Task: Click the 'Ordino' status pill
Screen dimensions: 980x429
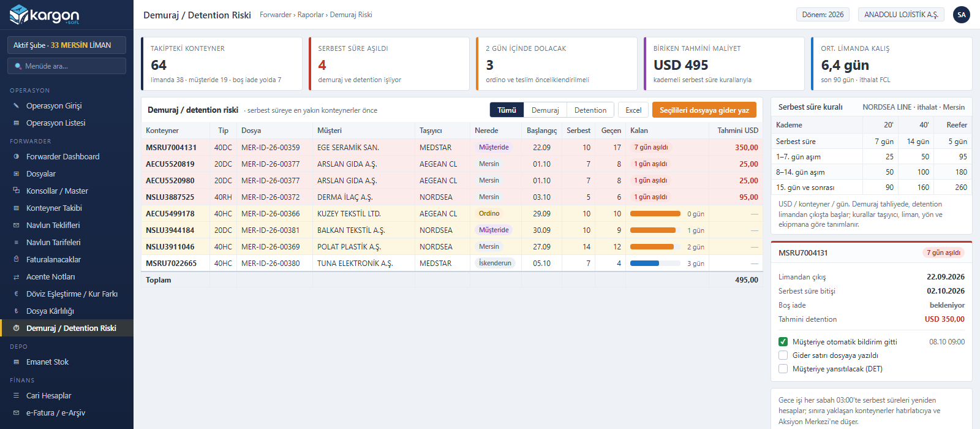Action: pyautogui.click(x=489, y=214)
